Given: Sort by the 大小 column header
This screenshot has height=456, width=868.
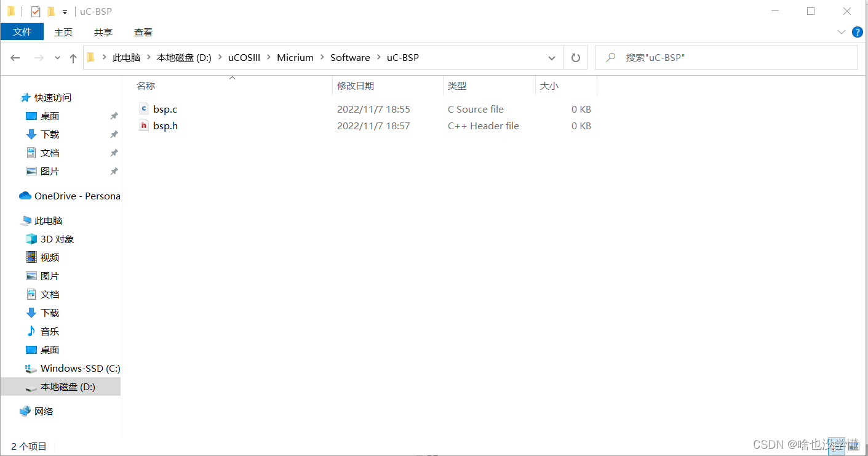Looking at the screenshot, I should pos(549,86).
